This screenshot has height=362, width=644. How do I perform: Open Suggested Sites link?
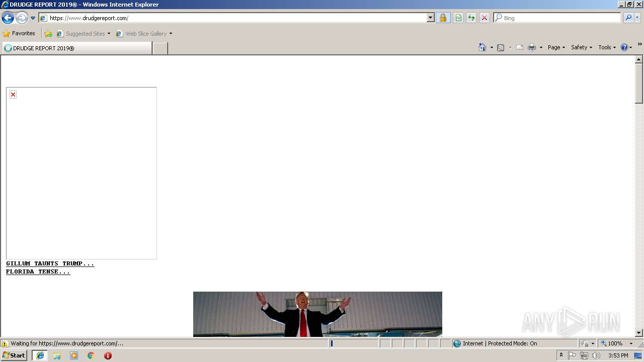click(84, 34)
